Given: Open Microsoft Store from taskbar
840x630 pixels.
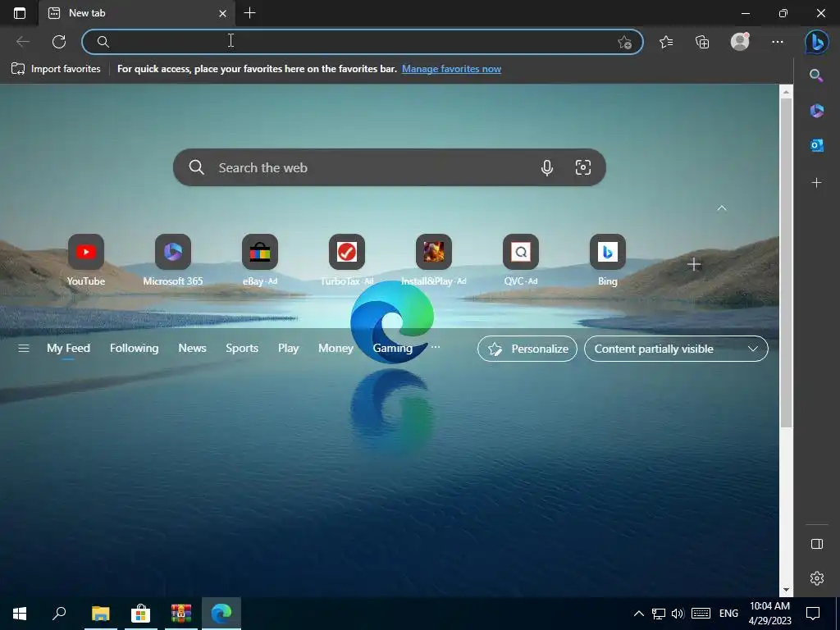Looking at the screenshot, I should click(140, 614).
